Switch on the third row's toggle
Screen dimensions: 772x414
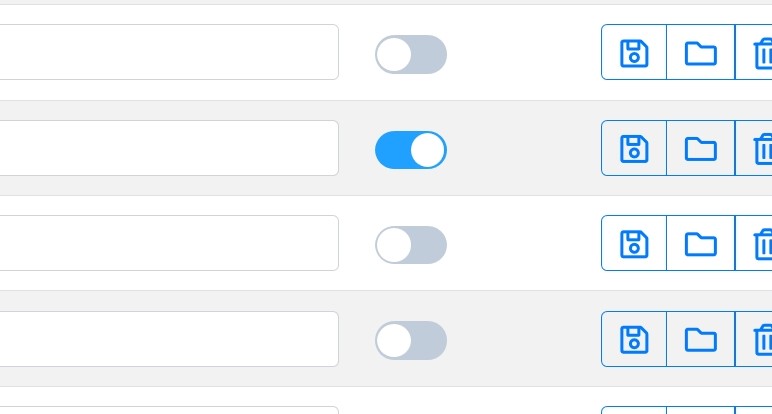click(x=410, y=245)
